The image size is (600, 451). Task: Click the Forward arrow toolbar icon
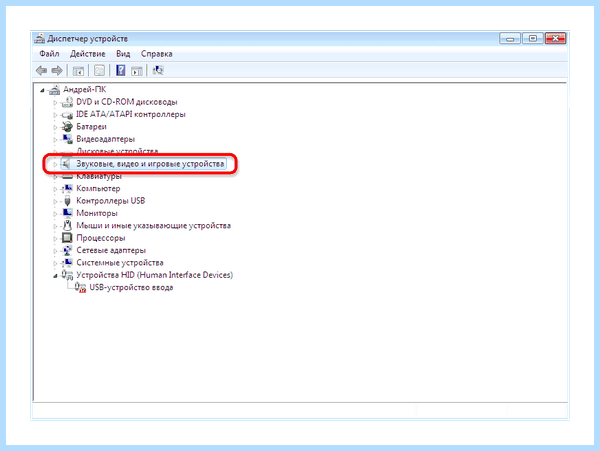(x=57, y=70)
